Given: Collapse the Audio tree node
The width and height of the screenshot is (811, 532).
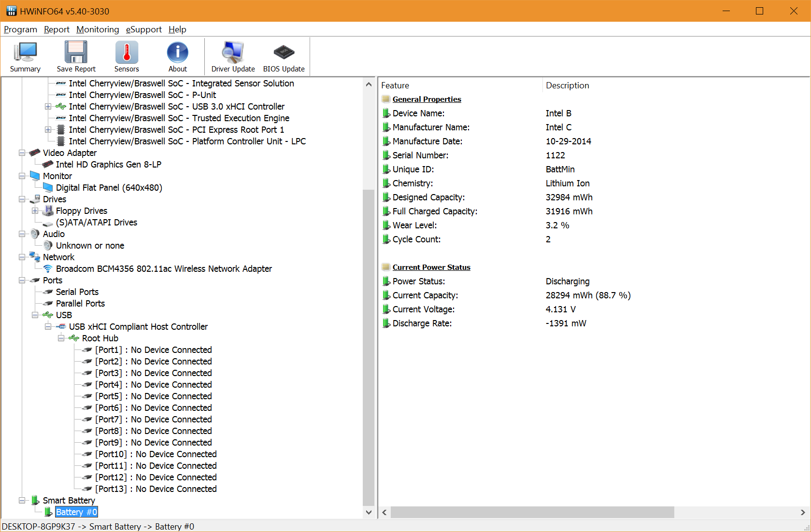Looking at the screenshot, I should point(22,234).
